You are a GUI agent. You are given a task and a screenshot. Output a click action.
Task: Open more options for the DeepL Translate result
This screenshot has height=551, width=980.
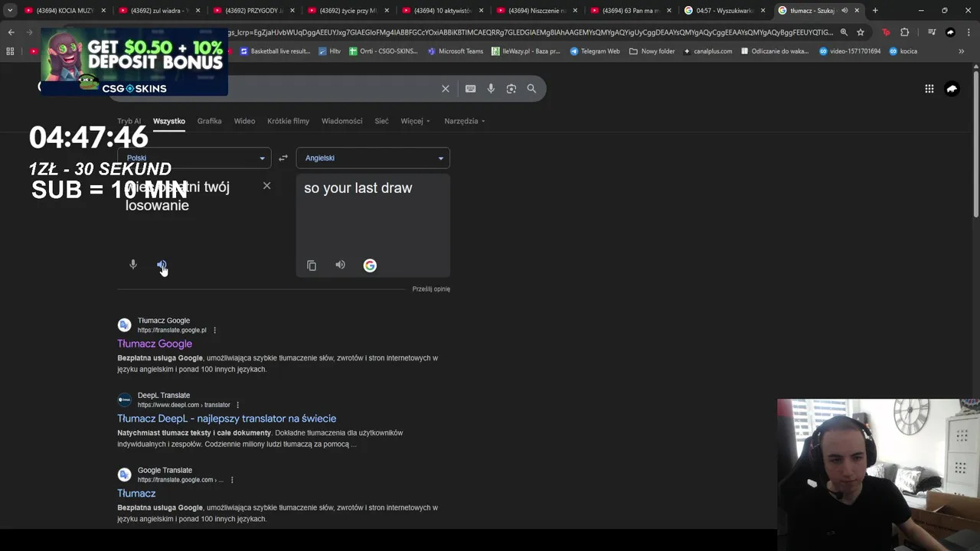[238, 405]
